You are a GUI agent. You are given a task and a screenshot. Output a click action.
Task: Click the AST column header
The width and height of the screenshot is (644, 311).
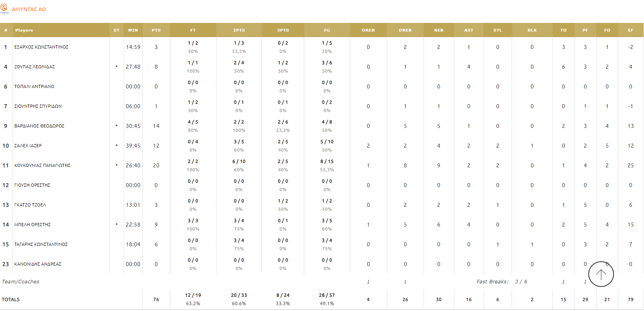pyautogui.click(x=469, y=30)
